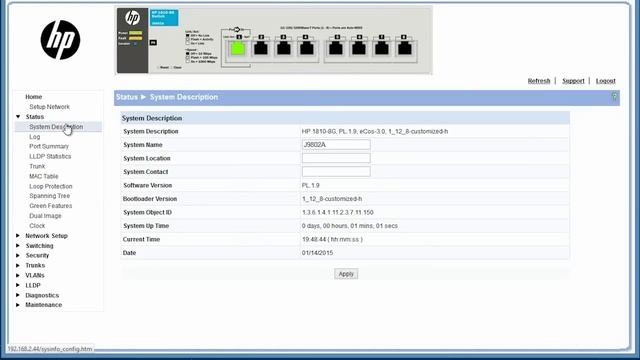Click the large HP logo at top left

tap(60, 40)
